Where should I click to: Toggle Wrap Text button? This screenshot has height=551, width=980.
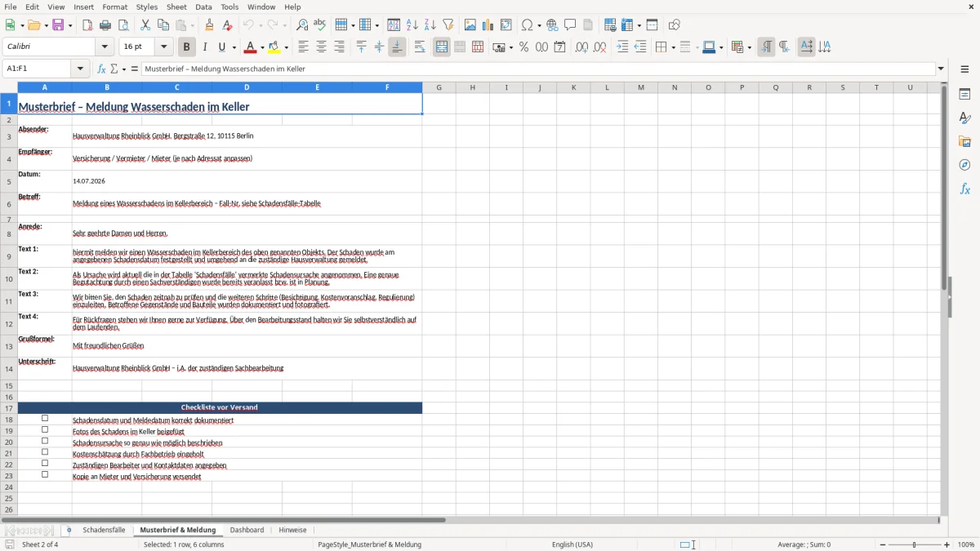(x=420, y=47)
